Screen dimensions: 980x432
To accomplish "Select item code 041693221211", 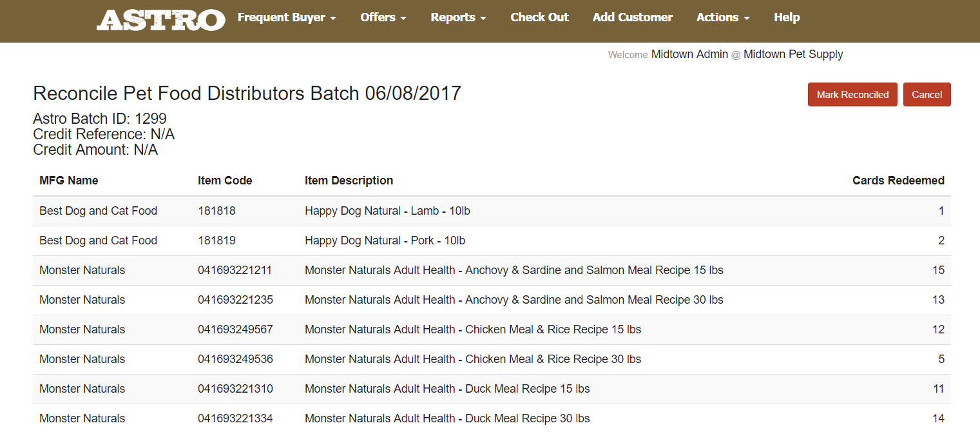I will pyautogui.click(x=235, y=270).
